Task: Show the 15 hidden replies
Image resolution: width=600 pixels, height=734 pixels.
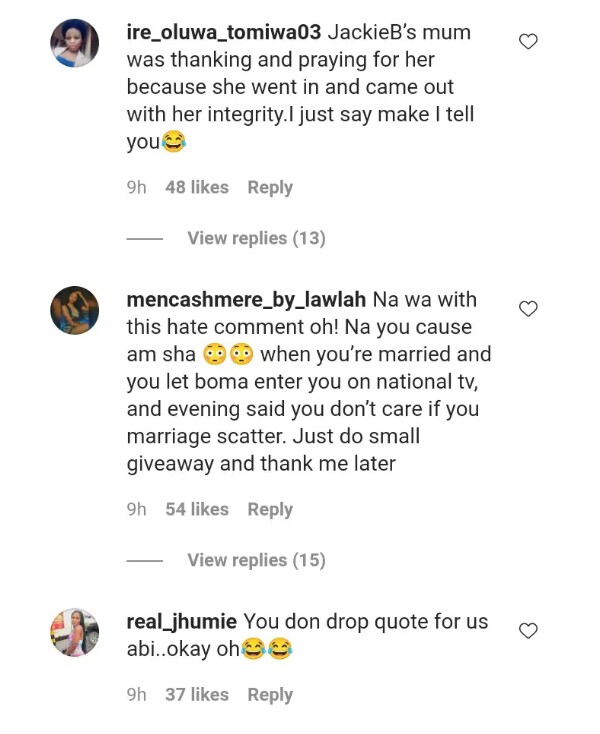Action: coord(256,560)
